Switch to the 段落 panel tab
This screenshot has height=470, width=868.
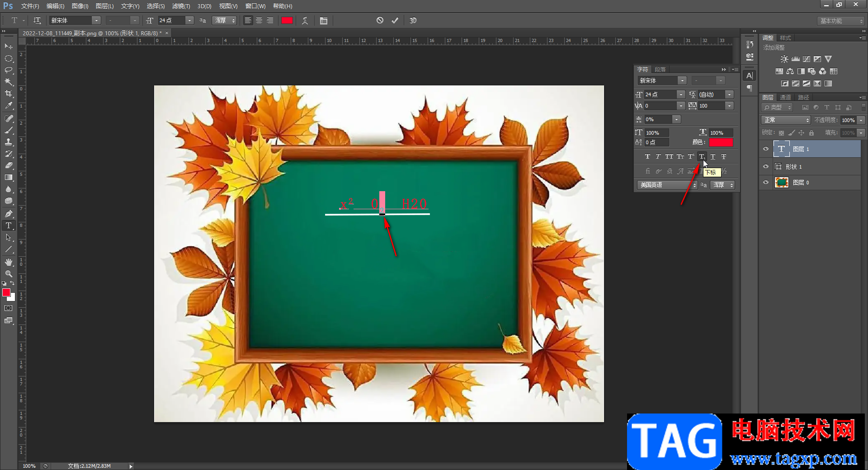click(x=660, y=69)
